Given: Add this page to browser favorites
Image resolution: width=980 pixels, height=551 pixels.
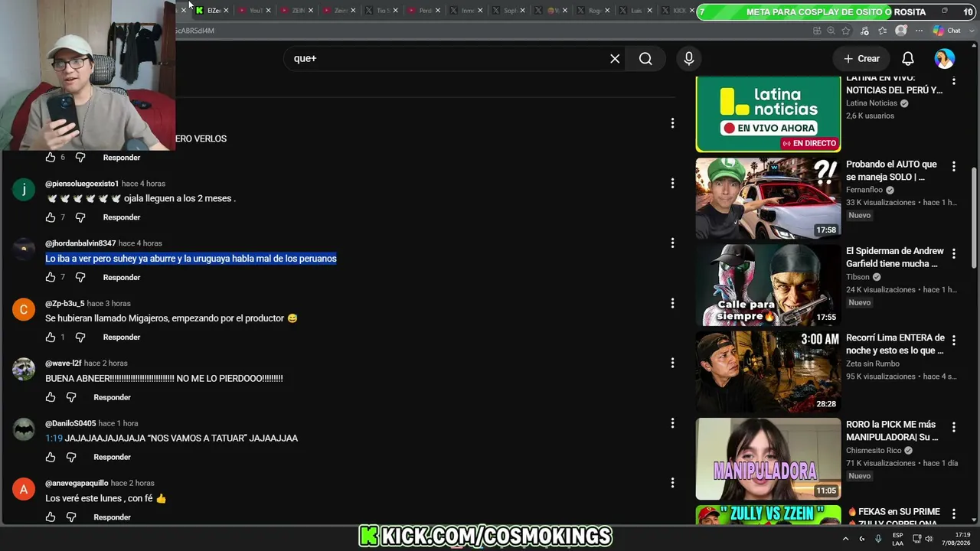Looking at the screenshot, I should (x=846, y=31).
